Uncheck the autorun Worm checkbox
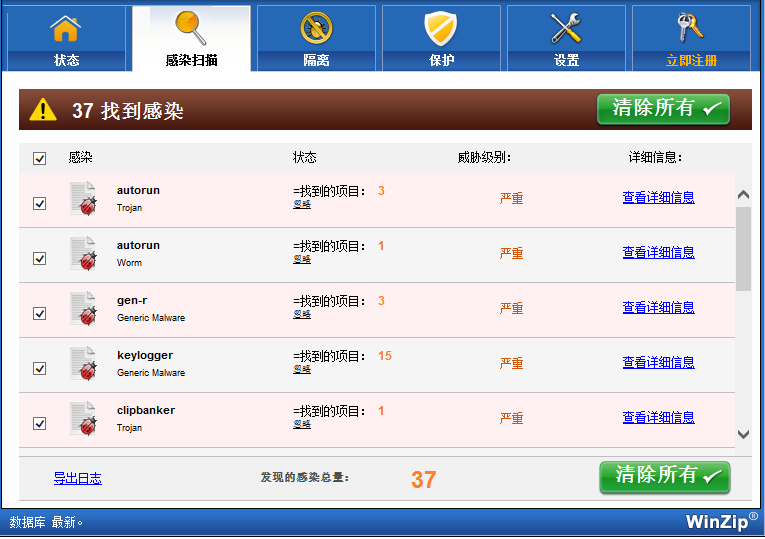The width and height of the screenshot is (765, 539). coord(40,259)
